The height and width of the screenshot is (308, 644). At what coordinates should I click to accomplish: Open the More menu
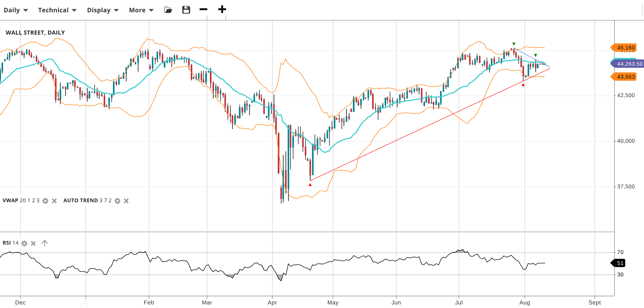click(141, 10)
